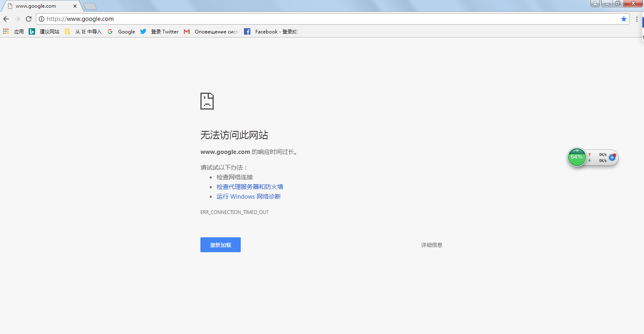The width and height of the screenshot is (644, 334).
Task: Click the blue plus icon on speed widget
Action: 612,158
